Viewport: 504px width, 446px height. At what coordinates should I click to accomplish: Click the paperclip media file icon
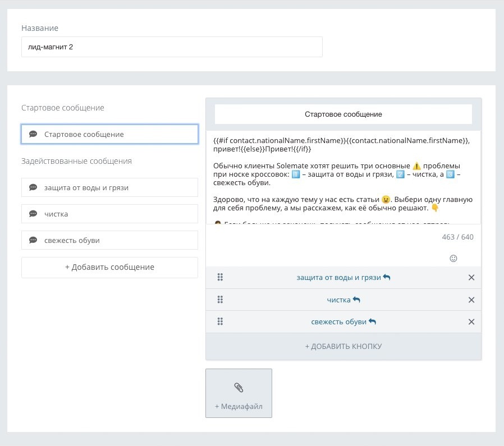239,387
